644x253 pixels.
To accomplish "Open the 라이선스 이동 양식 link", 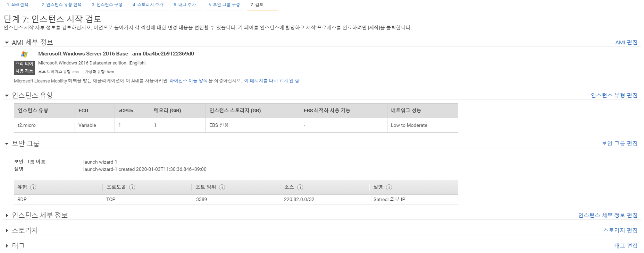I will click(x=188, y=81).
